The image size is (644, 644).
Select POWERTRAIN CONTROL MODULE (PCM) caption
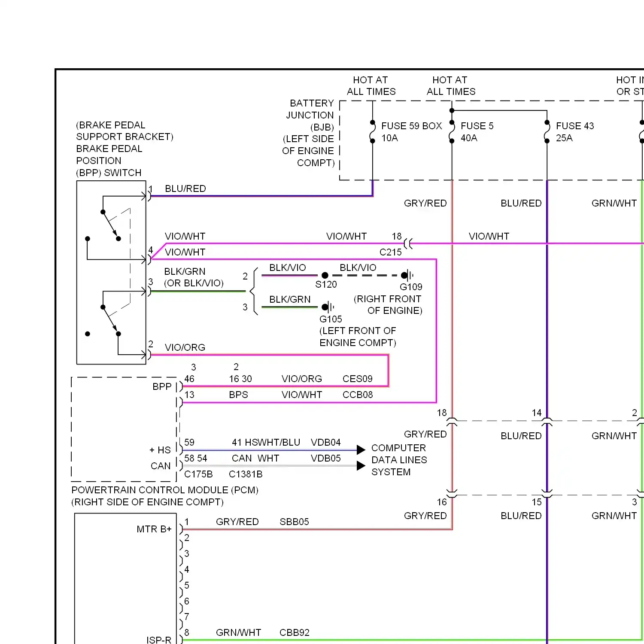[165, 490]
